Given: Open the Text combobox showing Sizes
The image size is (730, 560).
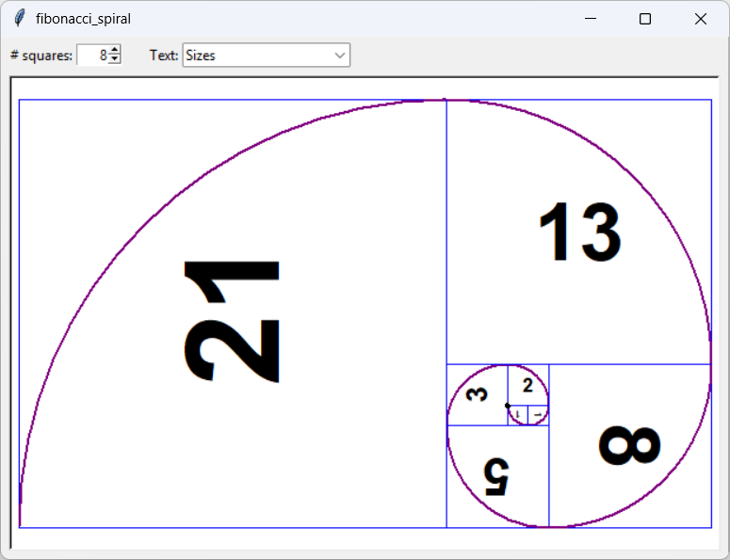Looking at the screenshot, I should (x=266, y=55).
